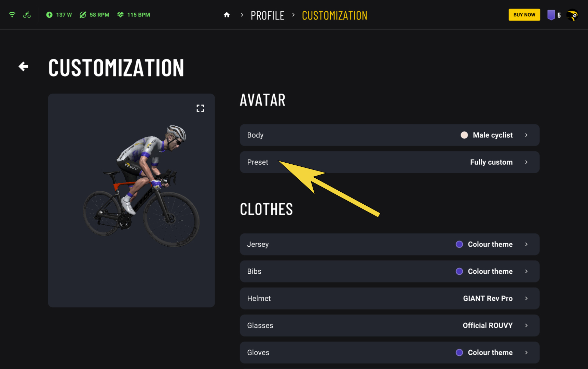Image resolution: width=588 pixels, height=369 pixels.
Task: Click the back arrow beside Customization title
Action: (x=23, y=66)
